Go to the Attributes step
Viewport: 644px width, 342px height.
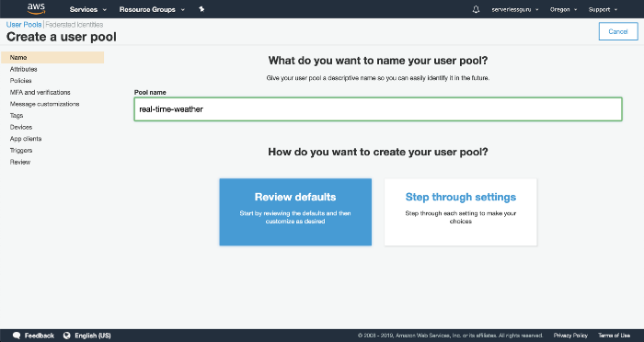pyautogui.click(x=23, y=69)
